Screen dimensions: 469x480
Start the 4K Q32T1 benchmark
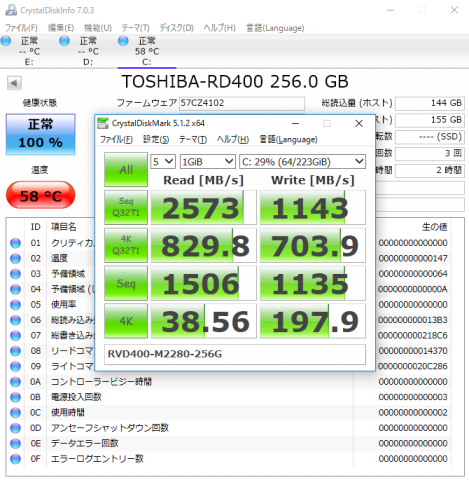coord(126,245)
